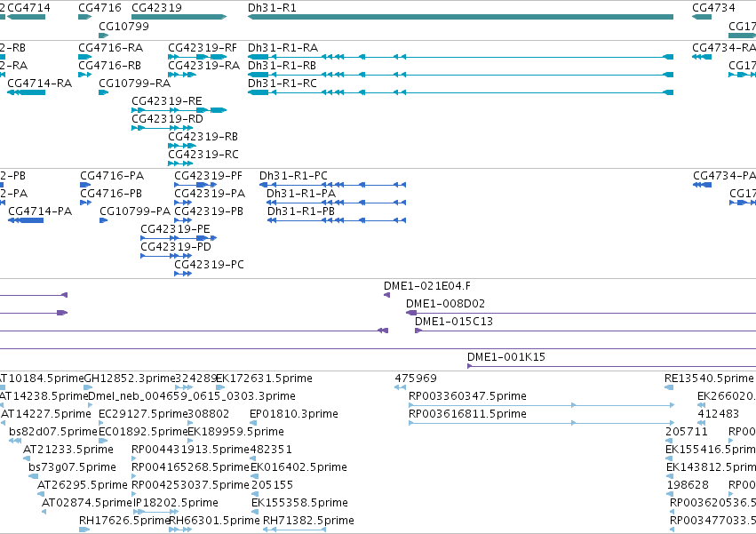Image resolution: width=756 pixels, height=534 pixels.
Task: Select clone DME1-015C13
Action: [454, 322]
